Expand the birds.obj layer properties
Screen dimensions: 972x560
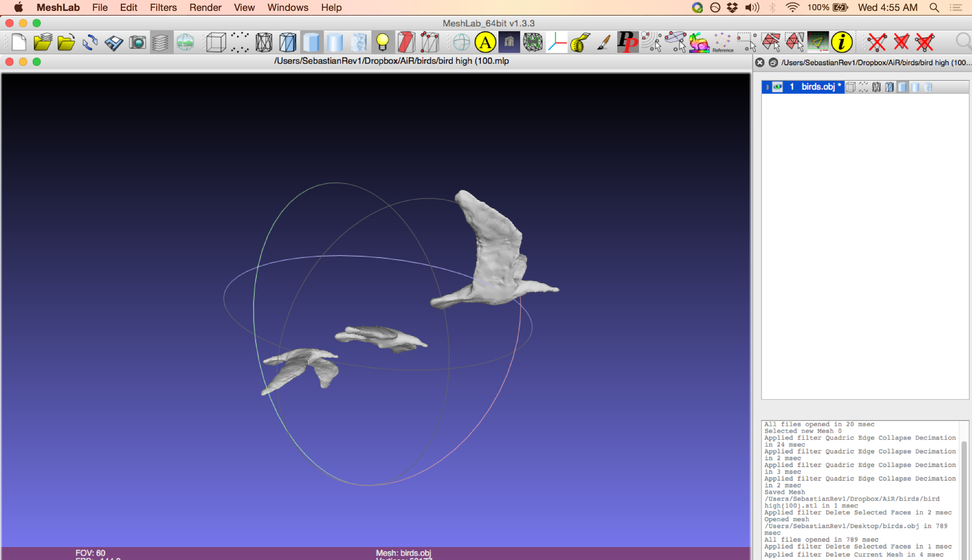click(767, 87)
